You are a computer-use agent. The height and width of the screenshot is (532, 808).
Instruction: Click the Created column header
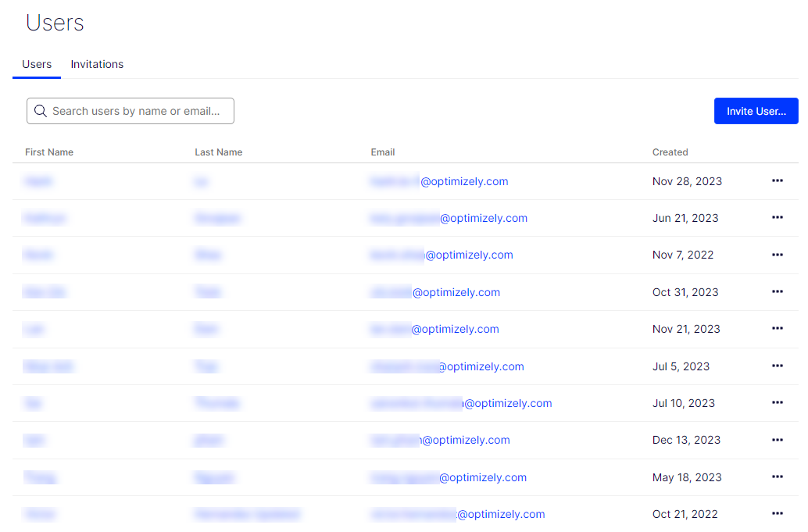point(670,152)
